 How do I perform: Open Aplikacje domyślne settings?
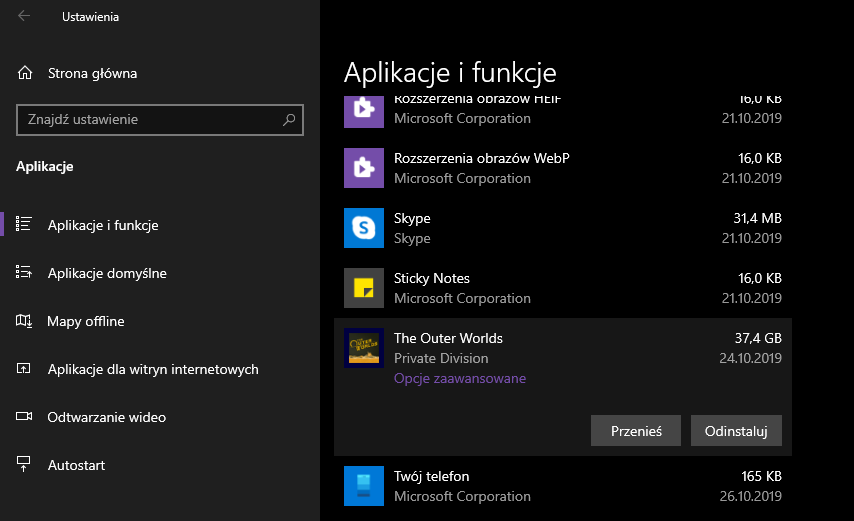(x=107, y=273)
